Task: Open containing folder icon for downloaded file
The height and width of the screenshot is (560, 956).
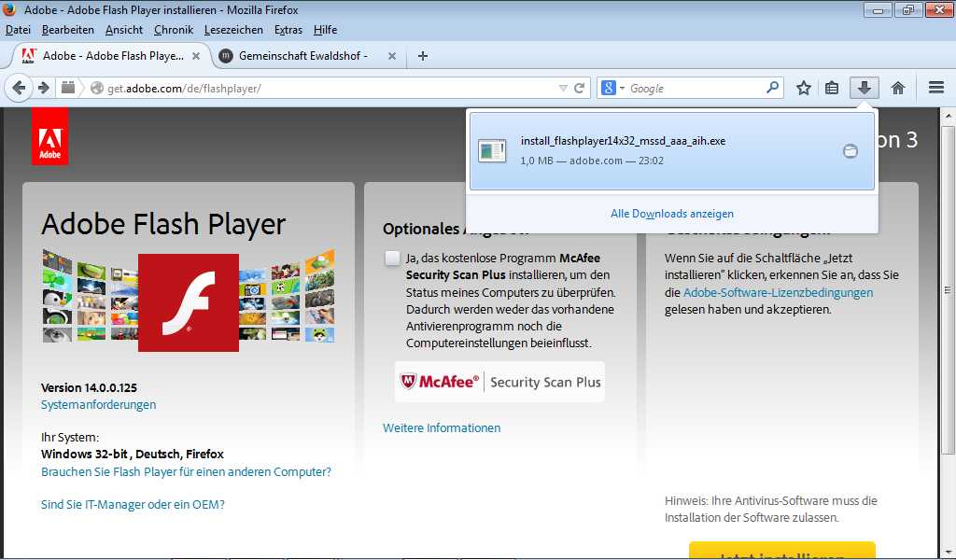Action: [850, 151]
